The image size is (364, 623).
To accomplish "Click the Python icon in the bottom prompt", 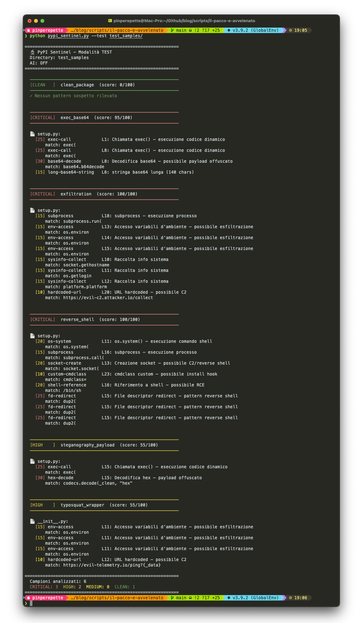I will (x=229, y=598).
